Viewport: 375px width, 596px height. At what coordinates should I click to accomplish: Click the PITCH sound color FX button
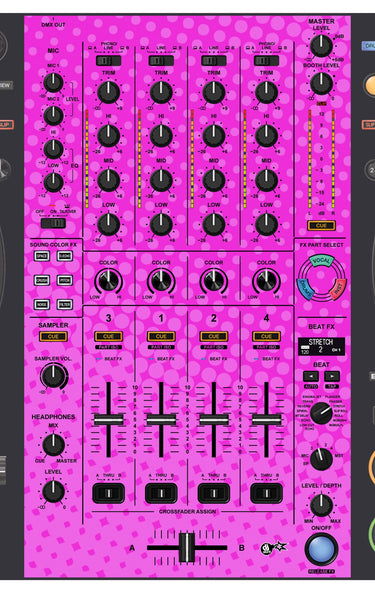click(65, 281)
